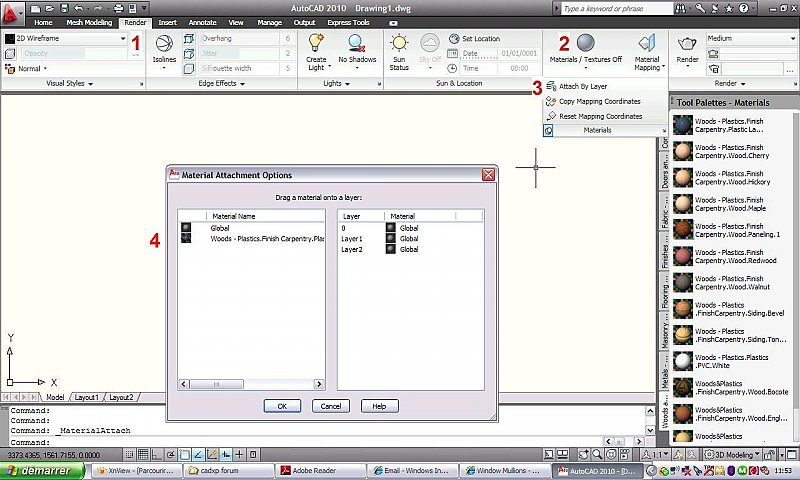Close the Material Attachment Options dialog

[488, 175]
